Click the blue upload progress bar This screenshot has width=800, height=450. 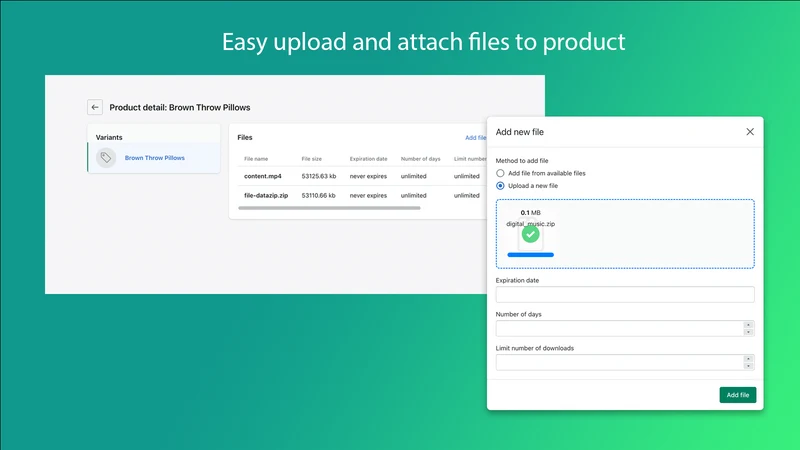point(531,255)
